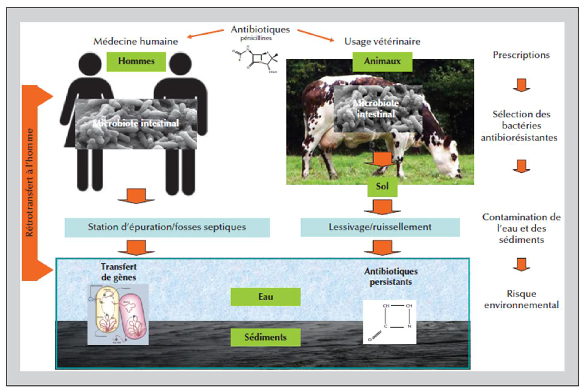This screenshot has width=584, height=392.
Task: Click the green Sol label
Action: click(x=382, y=187)
